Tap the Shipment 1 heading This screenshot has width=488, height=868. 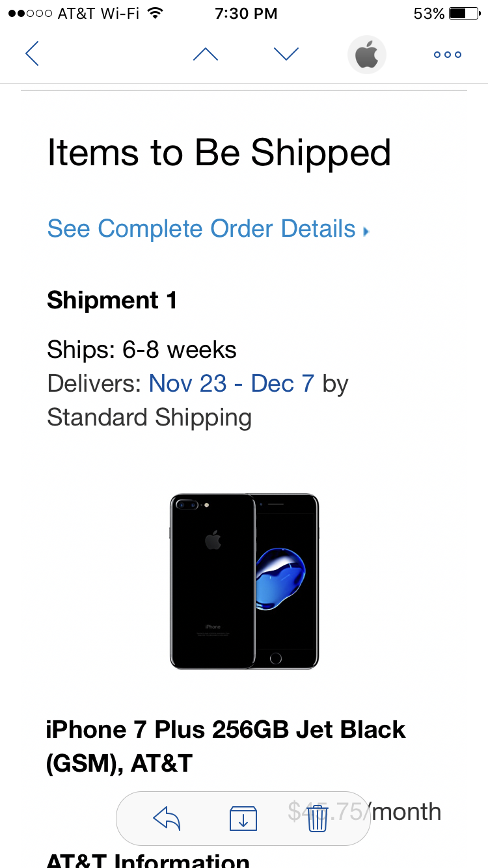(112, 301)
